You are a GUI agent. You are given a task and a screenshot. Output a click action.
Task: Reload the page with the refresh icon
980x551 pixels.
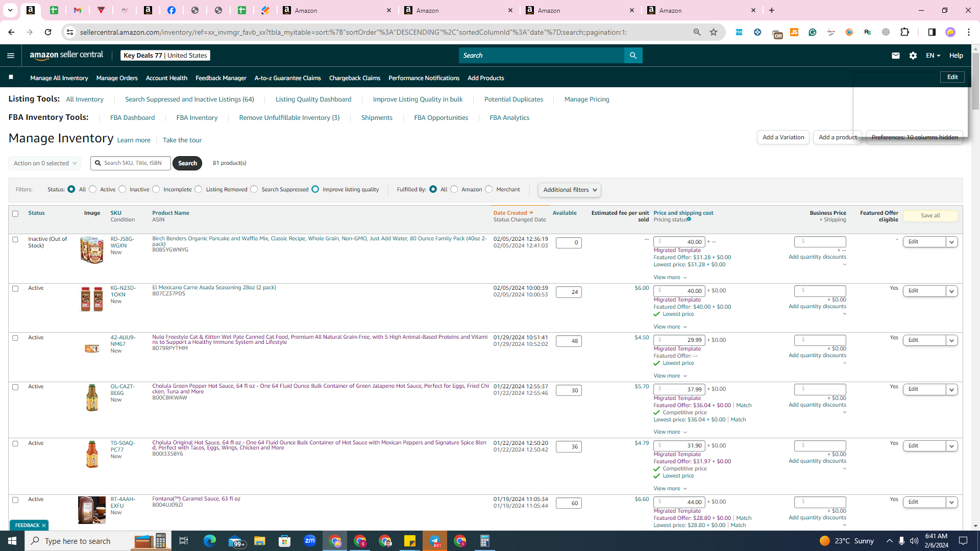[x=48, y=32]
